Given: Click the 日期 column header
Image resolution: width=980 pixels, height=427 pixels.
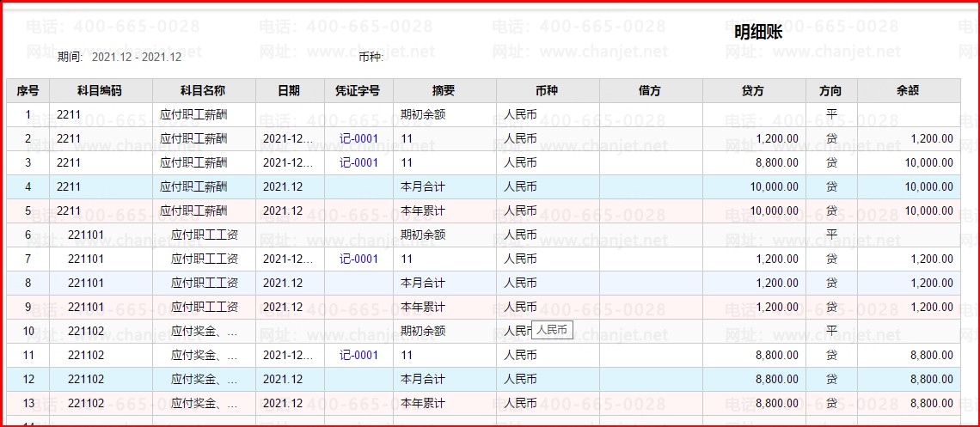Looking at the screenshot, I should pos(289,90).
